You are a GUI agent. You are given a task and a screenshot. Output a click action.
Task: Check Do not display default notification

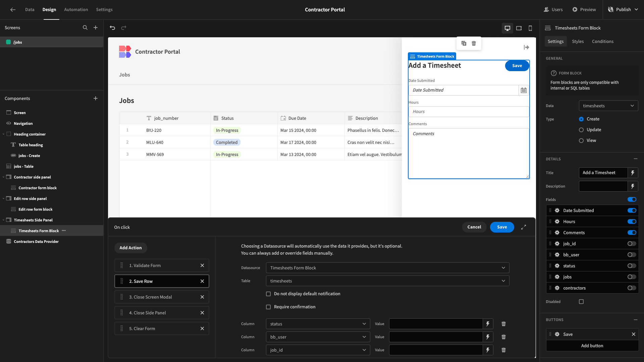268,294
